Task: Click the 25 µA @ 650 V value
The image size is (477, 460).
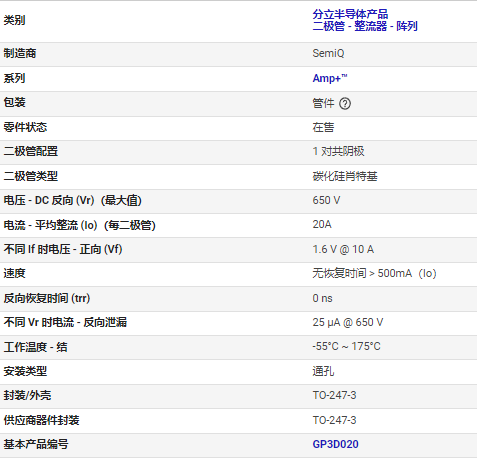Action: tap(348, 322)
